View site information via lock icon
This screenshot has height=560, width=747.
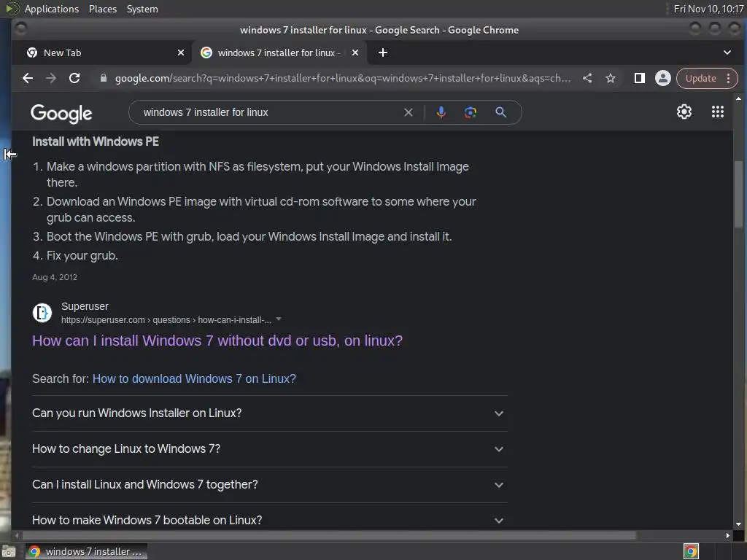tap(104, 78)
